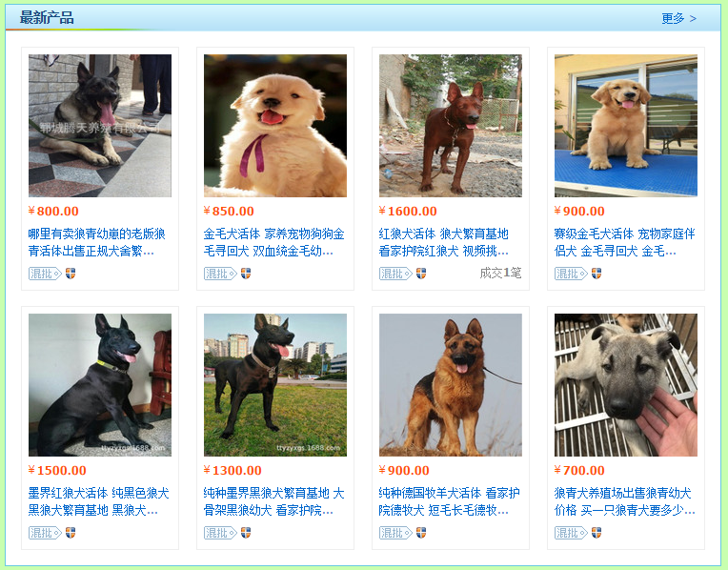This screenshot has height=570, width=728.
Task: Click the shield badge under the ¥900.00 golden retriever
Action: (x=597, y=274)
